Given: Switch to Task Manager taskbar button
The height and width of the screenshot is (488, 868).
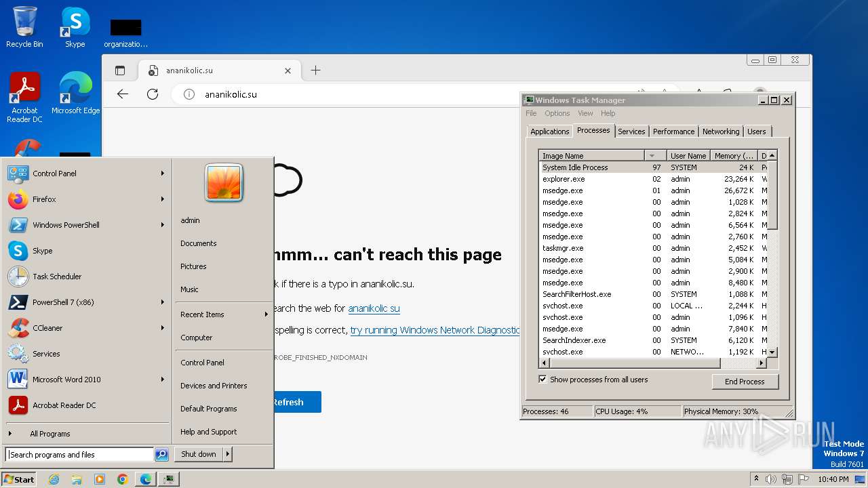Looking at the screenshot, I should tap(168, 479).
